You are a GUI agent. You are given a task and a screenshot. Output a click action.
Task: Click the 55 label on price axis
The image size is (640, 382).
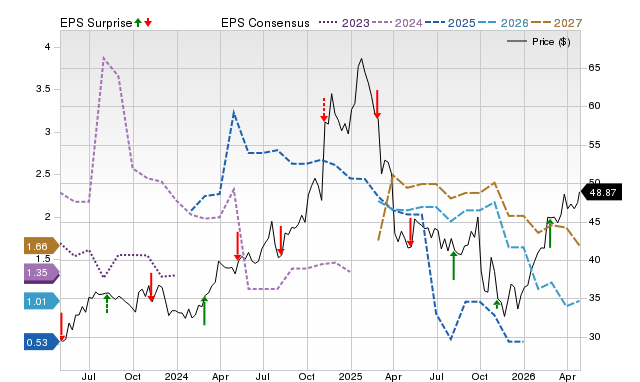(594, 145)
